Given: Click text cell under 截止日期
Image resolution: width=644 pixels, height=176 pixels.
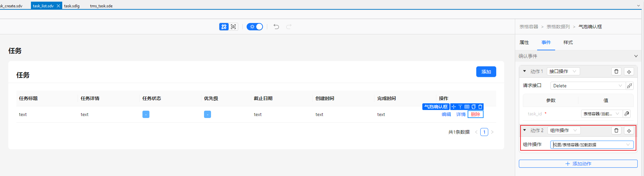Looking at the screenshot, I should (x=258, y=114).
